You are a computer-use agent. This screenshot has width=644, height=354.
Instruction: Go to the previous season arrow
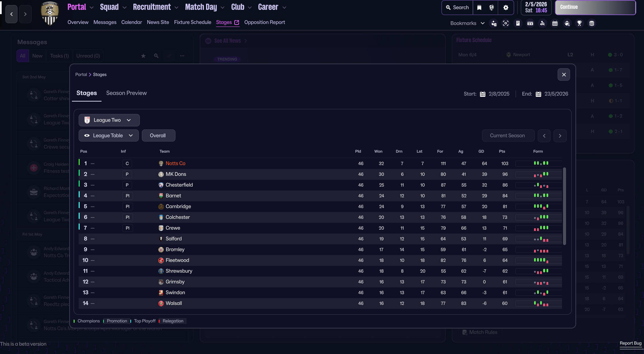coord(544,136)
